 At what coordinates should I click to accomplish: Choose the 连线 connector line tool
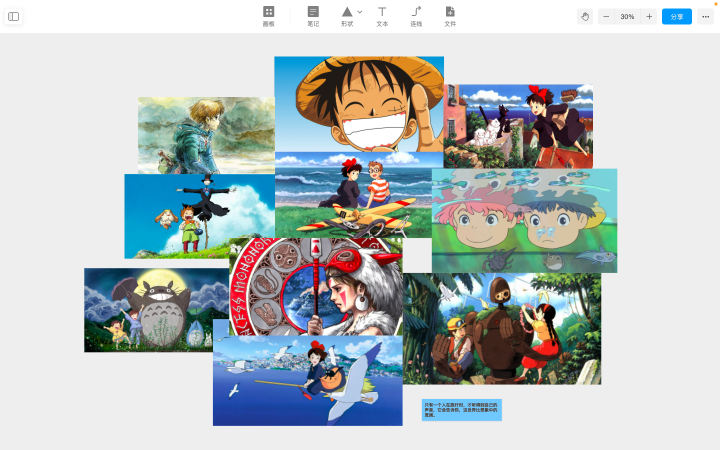(416, 17)
